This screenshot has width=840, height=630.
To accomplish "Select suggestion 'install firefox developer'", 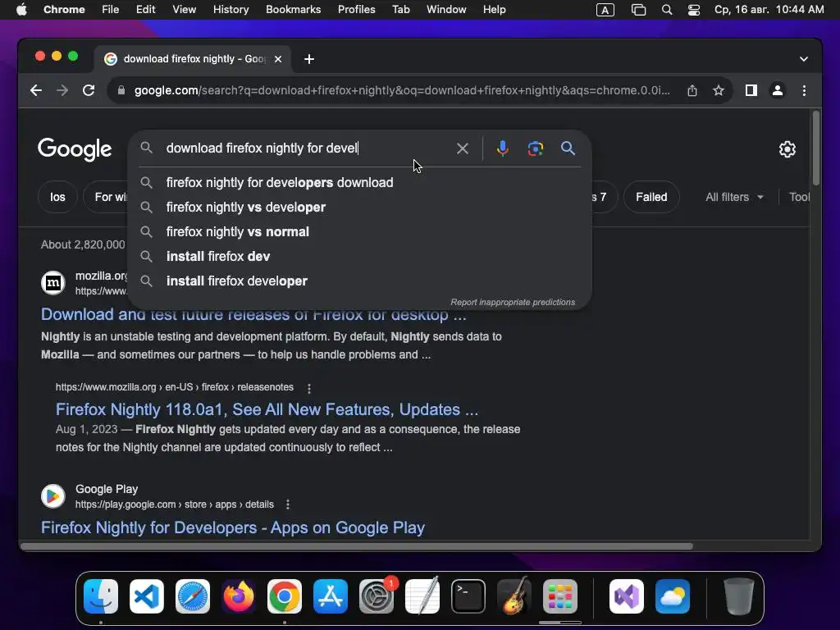I will (x=359, y=281).
